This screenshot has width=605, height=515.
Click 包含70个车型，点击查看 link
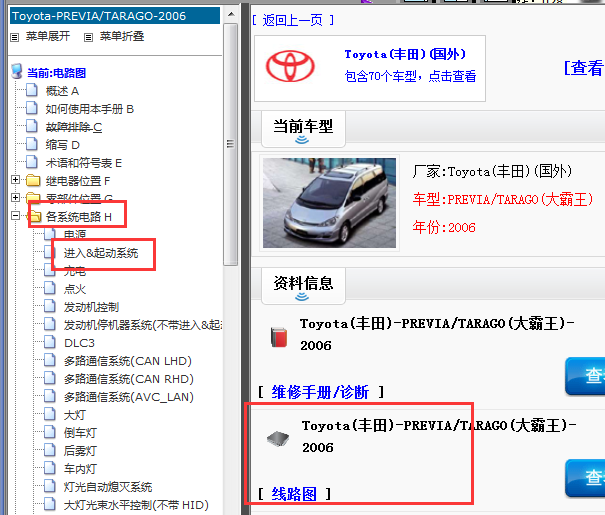pyautogui.click(x=410, y=76)
